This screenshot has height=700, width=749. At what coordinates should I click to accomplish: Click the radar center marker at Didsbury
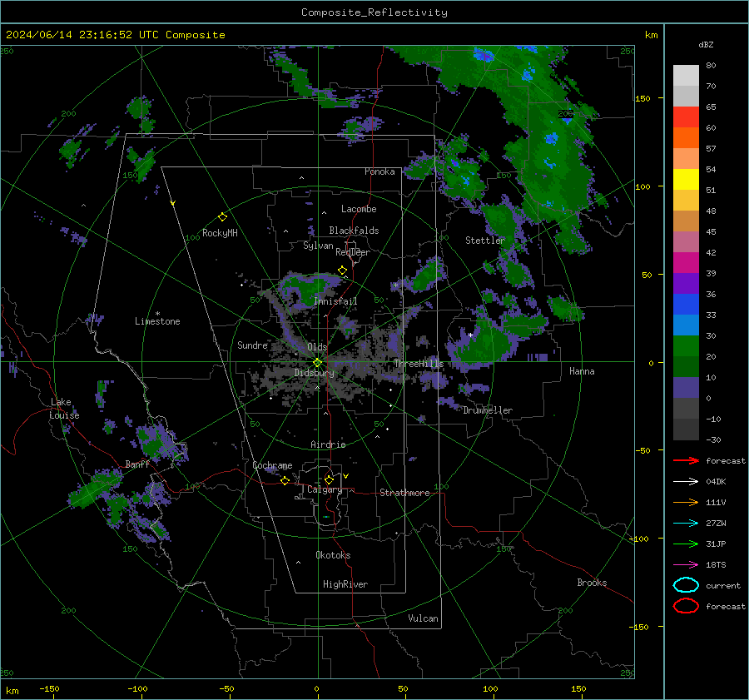[317, 363]
